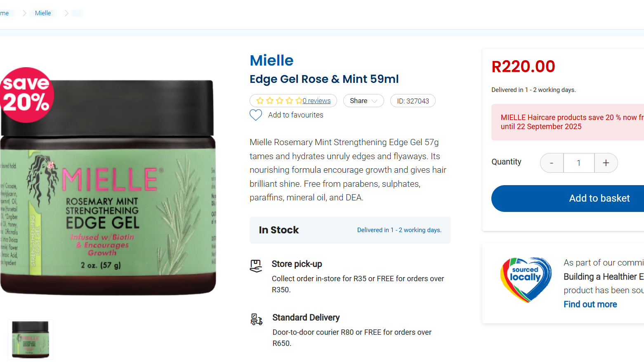Click the Standard Delivery courier icon

256,319
